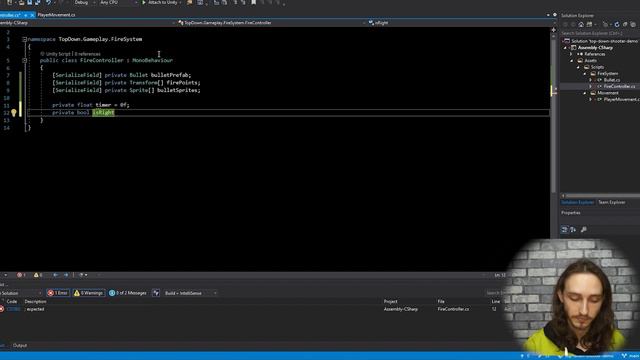Click the highlighted isRight identifier
This screenshot has height=360, width=640.
(x=103, y=113)
